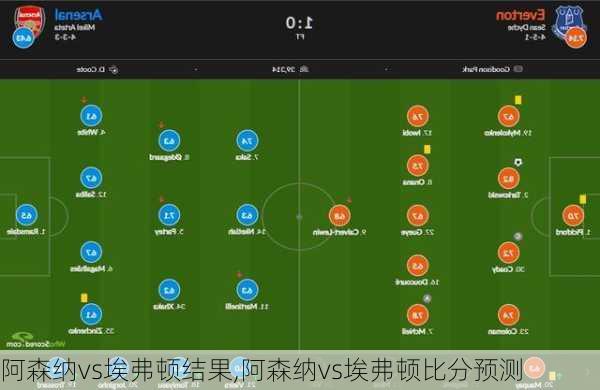Click the WhoScored.com logo
600x390 pixels.
(34, 340)
